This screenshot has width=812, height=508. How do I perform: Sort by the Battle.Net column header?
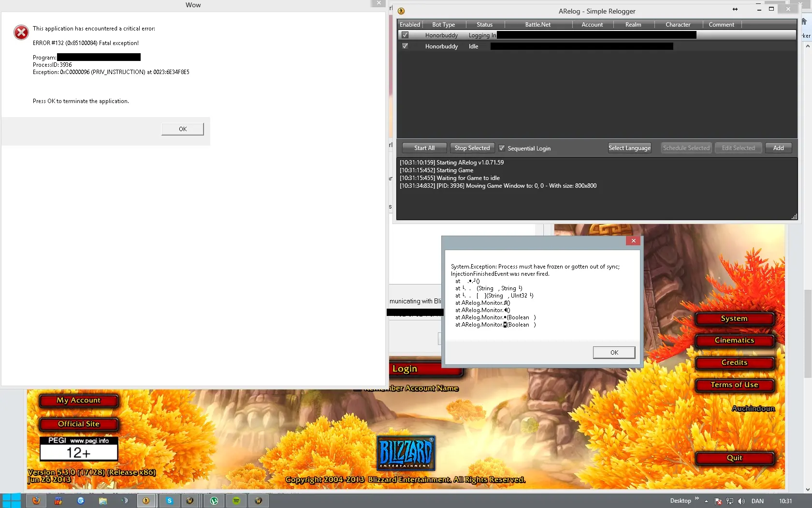538,25
